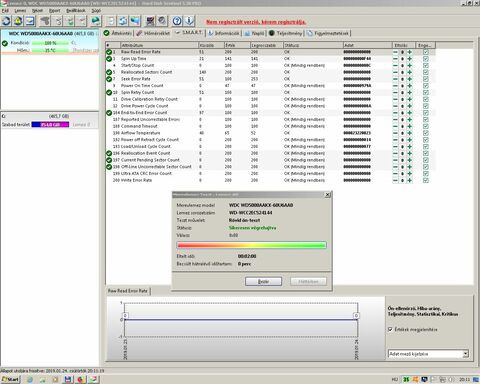This screenshot has height=384, width=480.
Task: Click the red round taskbar icon
Action: pyautogui.click(x=80, y=379)
